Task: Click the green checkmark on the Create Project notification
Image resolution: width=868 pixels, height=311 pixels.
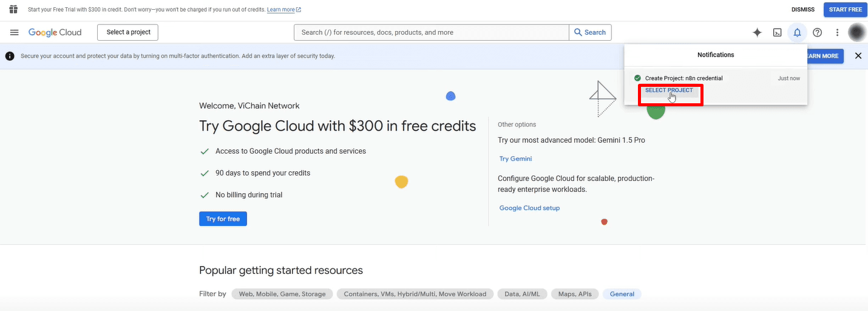Action: 637,78
